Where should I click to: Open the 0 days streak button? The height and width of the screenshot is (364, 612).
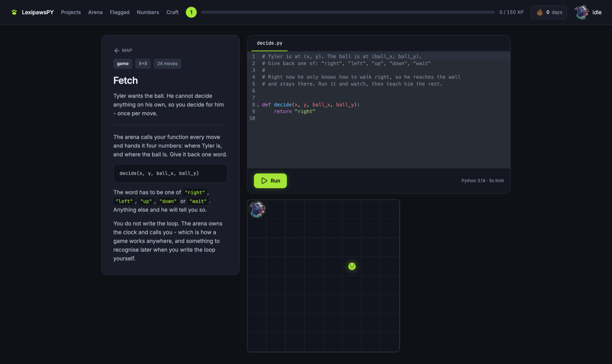click(549, 12)
